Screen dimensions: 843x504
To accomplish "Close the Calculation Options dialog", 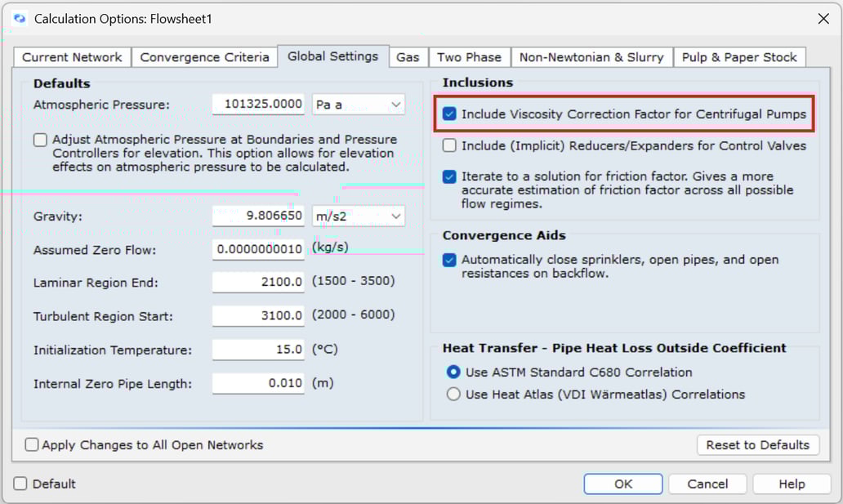I will coord(823,18).
